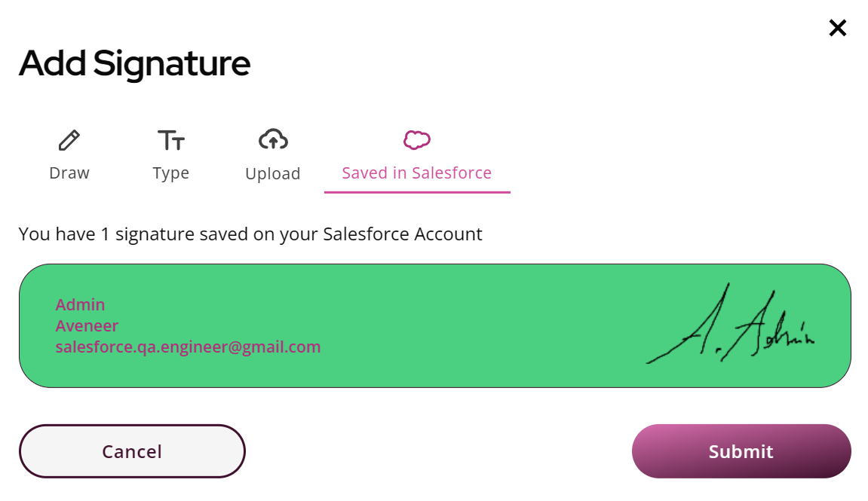Click the pink underline below Saved in Salesforce

[417, 192]
